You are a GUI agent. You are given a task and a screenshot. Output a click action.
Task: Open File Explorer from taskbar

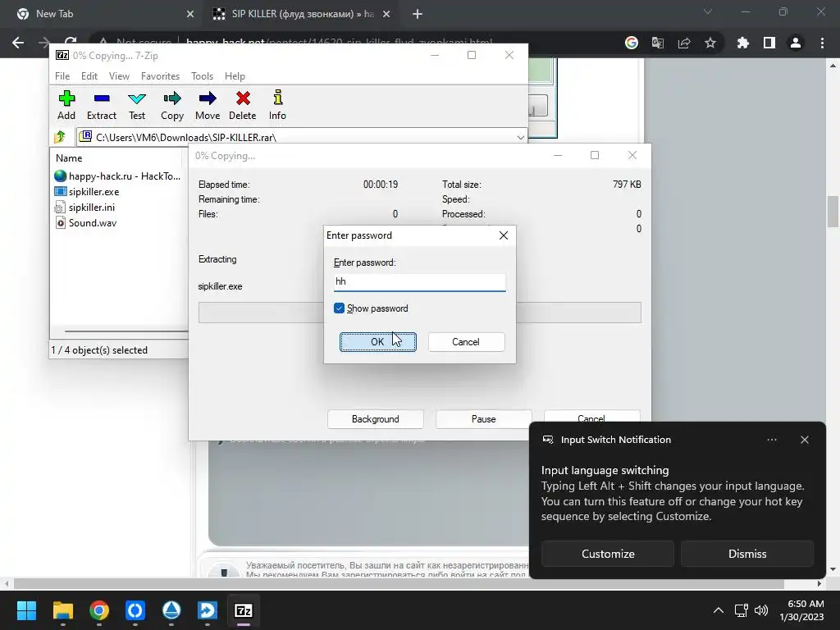click(62, 610)
